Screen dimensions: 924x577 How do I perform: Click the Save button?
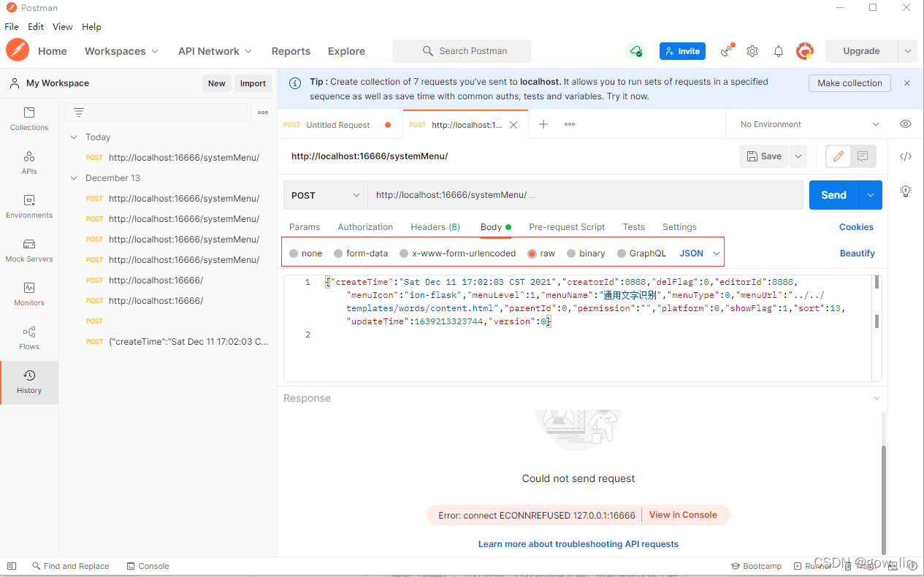point(764,156)
